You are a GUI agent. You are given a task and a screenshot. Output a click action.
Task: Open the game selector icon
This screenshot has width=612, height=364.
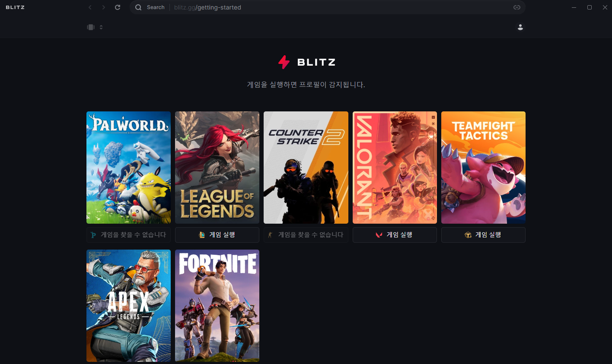click(91, 27)
